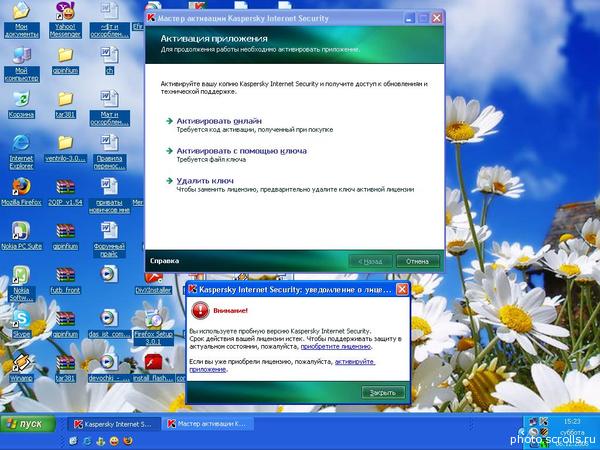Viewport: 600px width, 450px height.
Task: Click the Kaspersky K system tray icon
Action: pyautogui.click(x=544, y=422)
